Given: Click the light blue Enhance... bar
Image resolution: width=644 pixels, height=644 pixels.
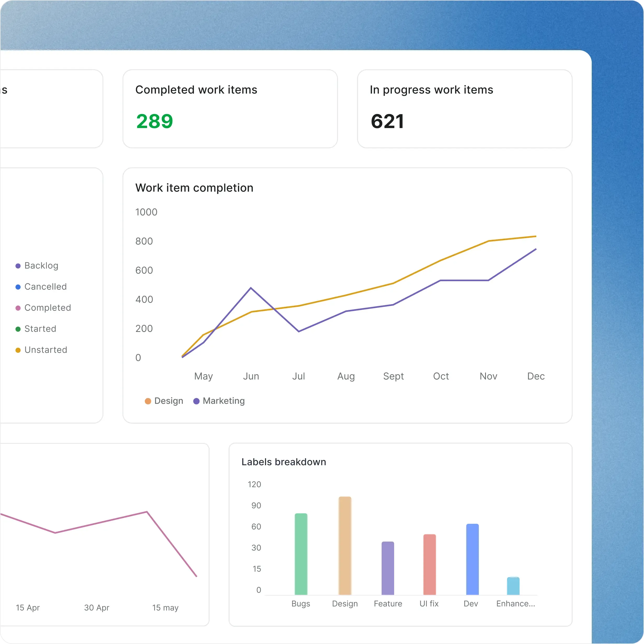Looking at the screenshot, I should (513, 586).
